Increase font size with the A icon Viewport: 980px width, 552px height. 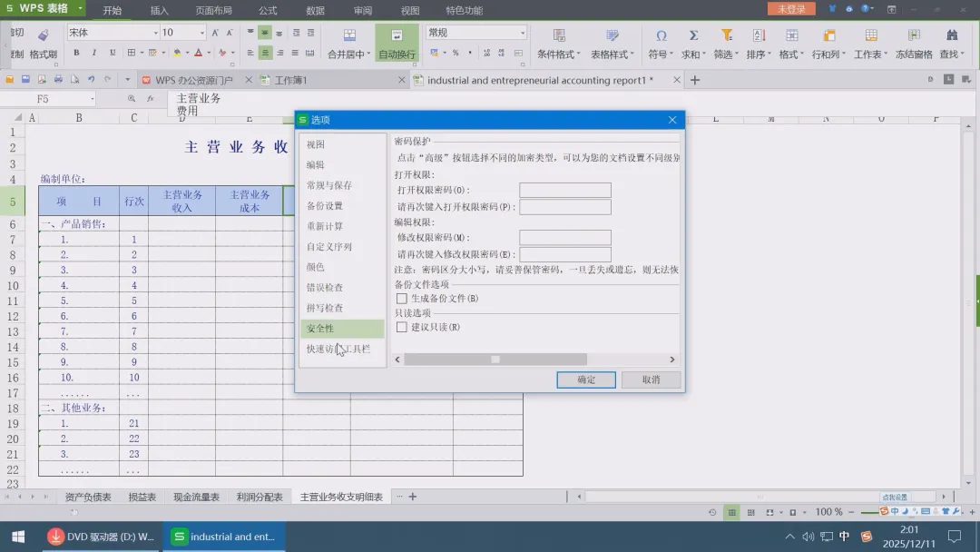(x=215, y=33)
